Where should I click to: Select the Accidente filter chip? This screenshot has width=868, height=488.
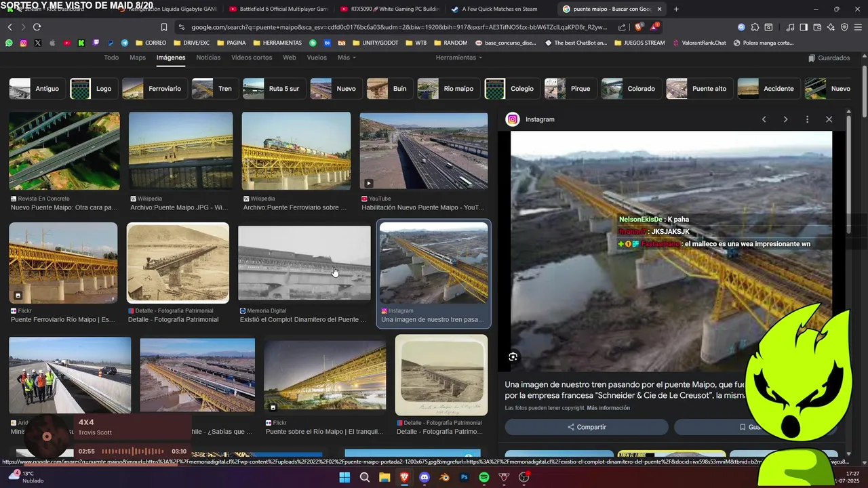pyautogui.click(x=768, y=89)
